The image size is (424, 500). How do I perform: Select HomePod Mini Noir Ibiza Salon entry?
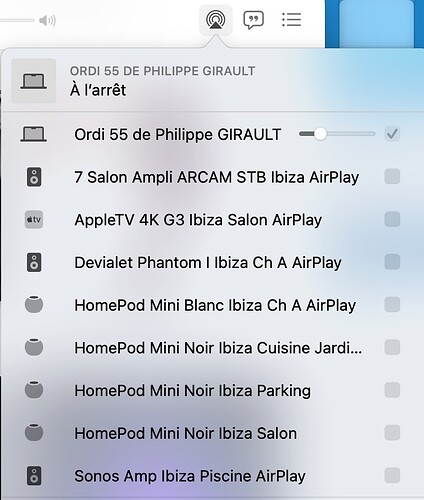coord(212,433)
